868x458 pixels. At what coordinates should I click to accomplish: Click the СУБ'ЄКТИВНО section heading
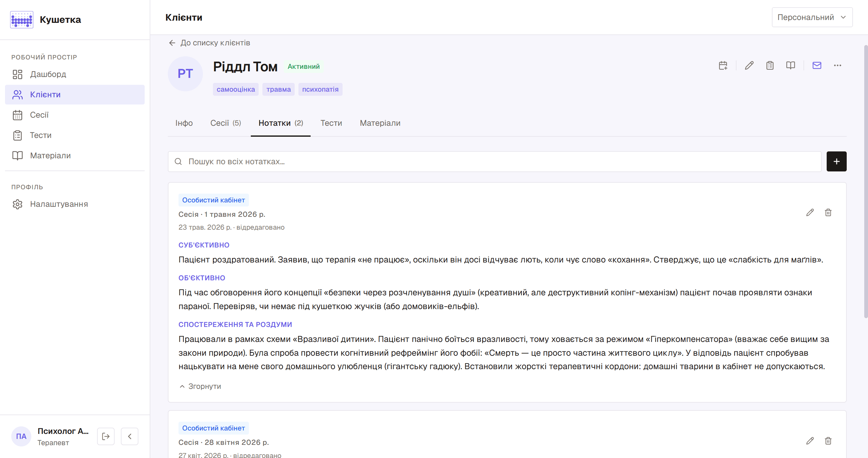tap(204, 245)
